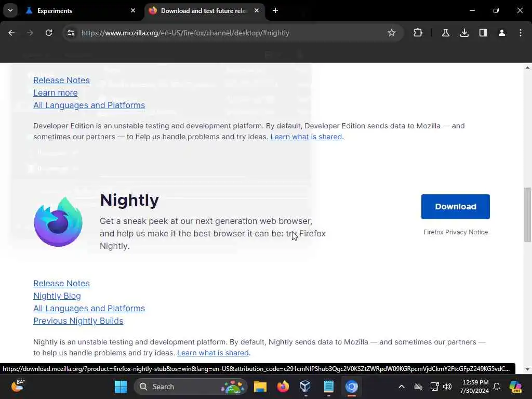Open Previous Nightly Builds link
The height and width of the screenshot is (399, 532).
point(78,321)
